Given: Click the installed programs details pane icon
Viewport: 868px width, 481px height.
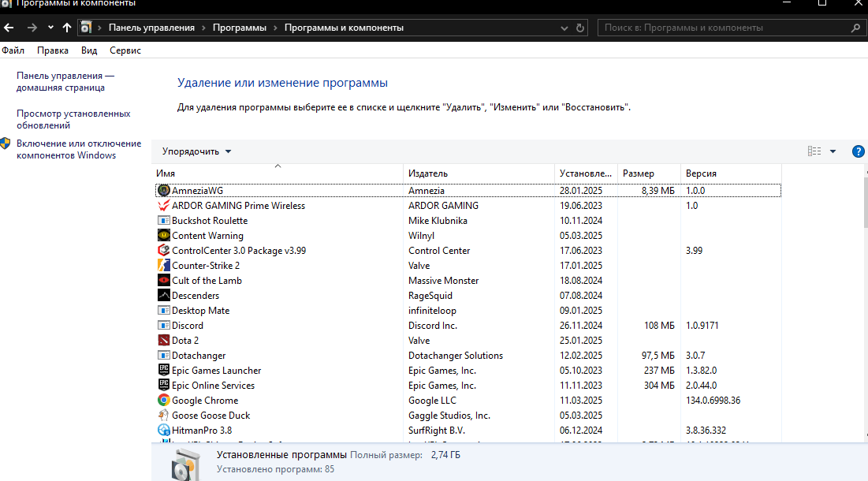Looking at the screenshot, I should (x=185, y=464).
